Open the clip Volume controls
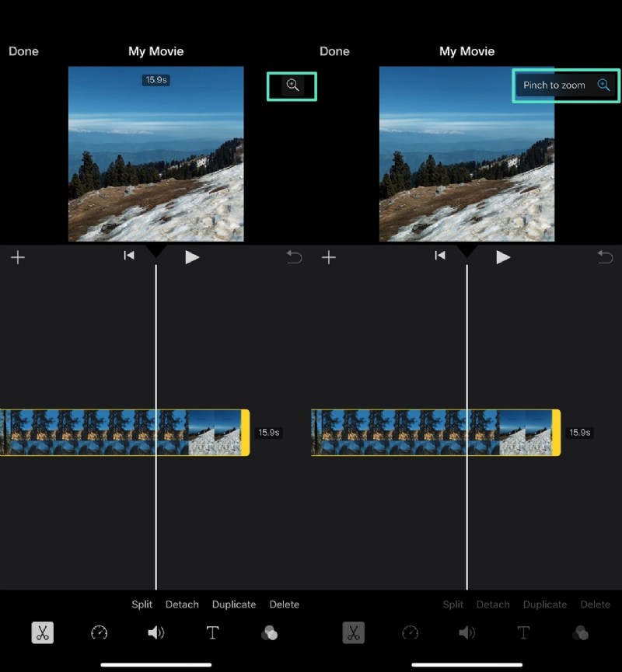Screen dimensions: 622x672 click(156, 632)
